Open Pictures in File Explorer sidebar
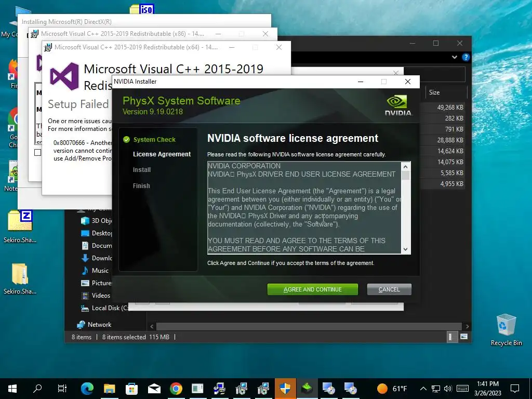Screen dimensions: 532x399 coord(97,283)
